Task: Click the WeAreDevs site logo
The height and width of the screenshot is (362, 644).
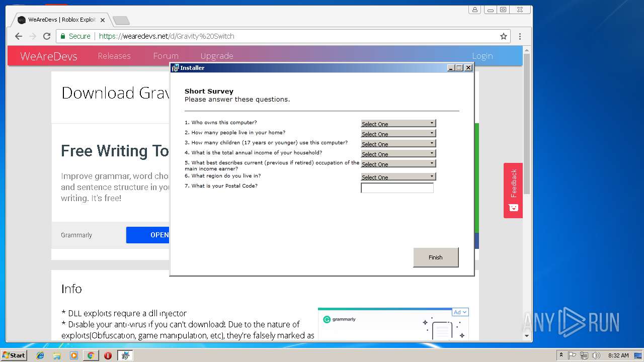Action: (49, 56)
